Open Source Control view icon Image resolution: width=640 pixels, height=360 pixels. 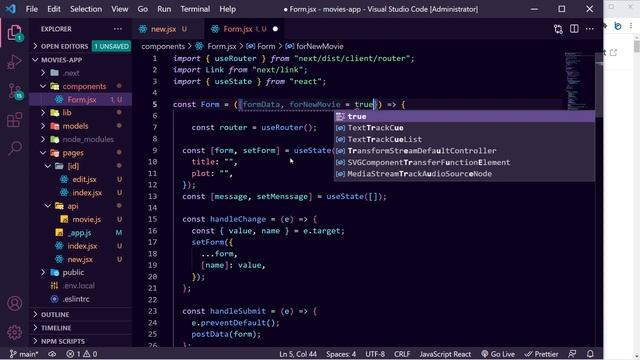(x=15, y=91)
